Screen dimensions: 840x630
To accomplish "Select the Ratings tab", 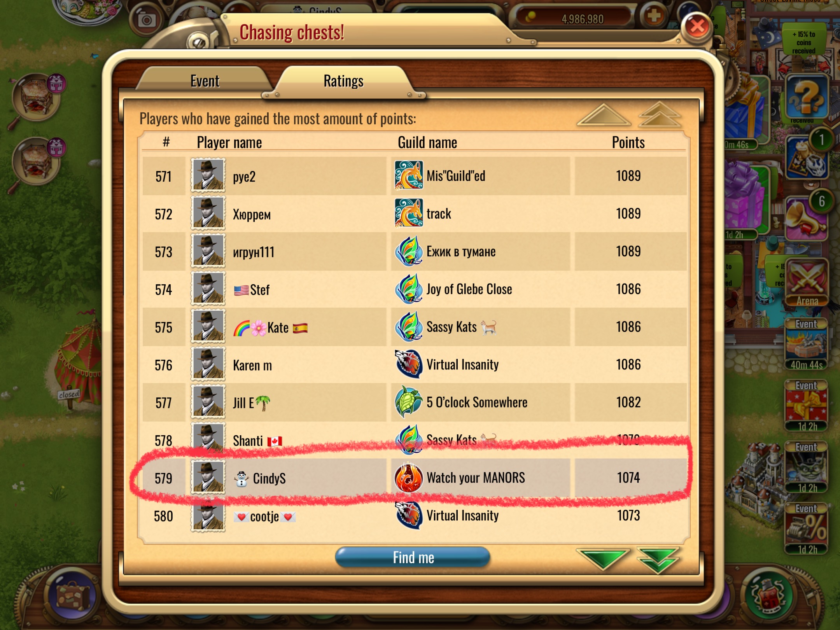I will pyautogui.click(x=344, y=81).
